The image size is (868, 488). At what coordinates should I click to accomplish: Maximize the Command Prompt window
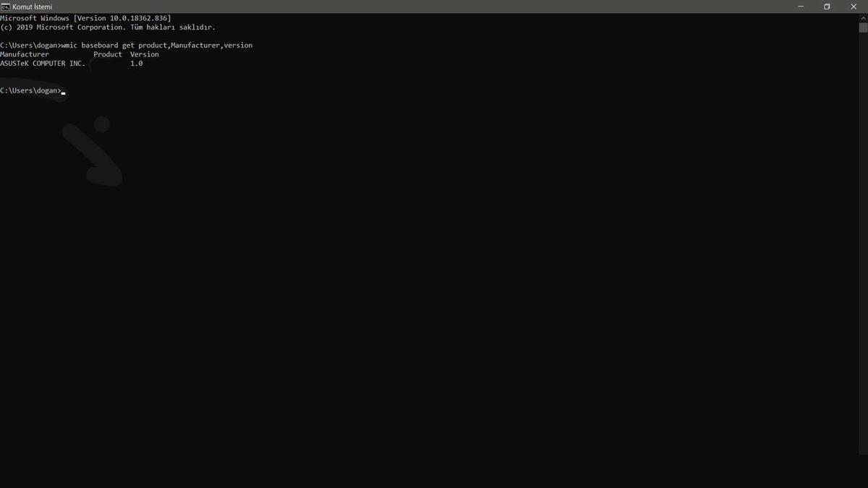(827, 6)
